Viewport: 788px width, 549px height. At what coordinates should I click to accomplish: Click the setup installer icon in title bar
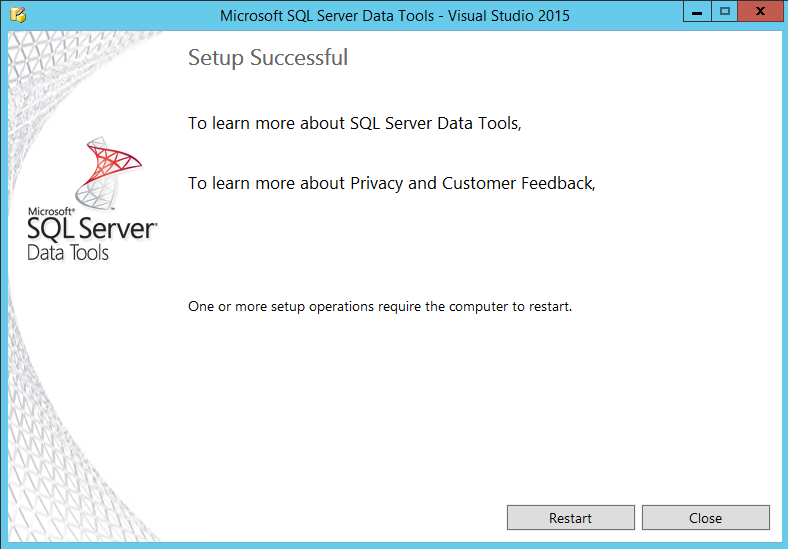pos(18,15)
